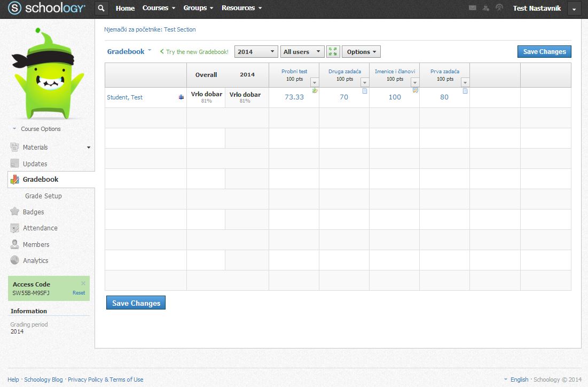Open the student report chart icon

181,97
